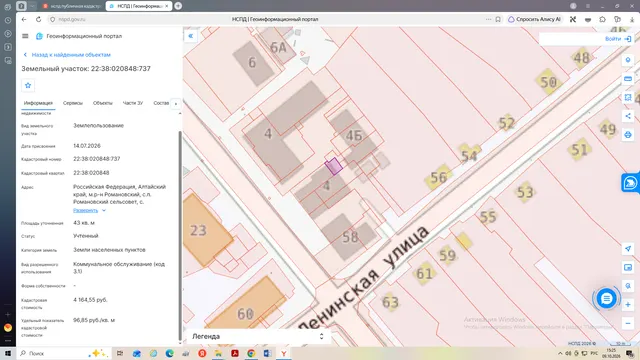Go back in browser history
This screenshot has width=640, height=360.
[24, 19]
